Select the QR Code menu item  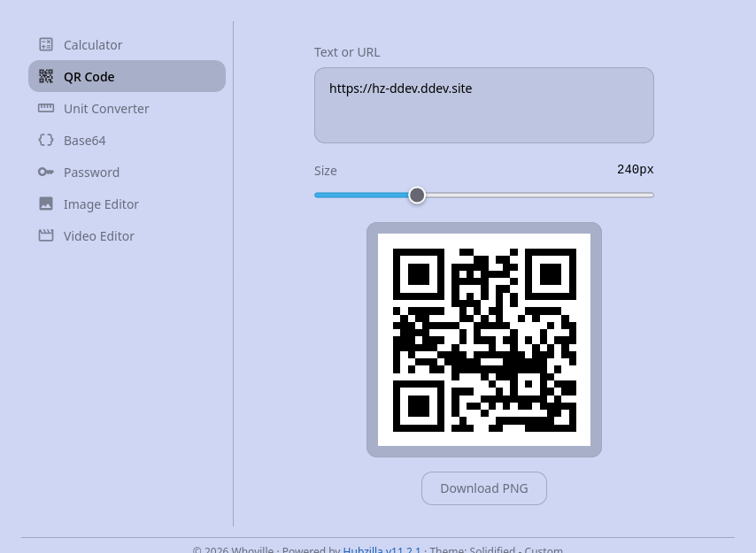point(127,76)
